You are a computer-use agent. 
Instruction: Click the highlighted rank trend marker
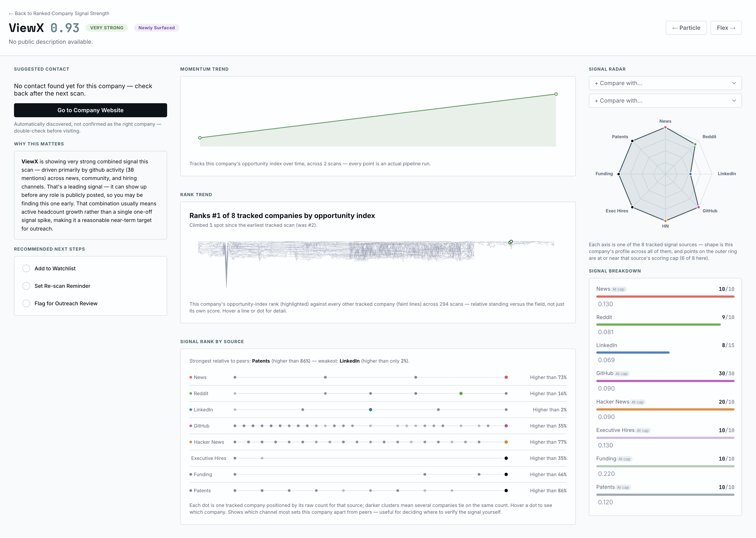(511, 242)
